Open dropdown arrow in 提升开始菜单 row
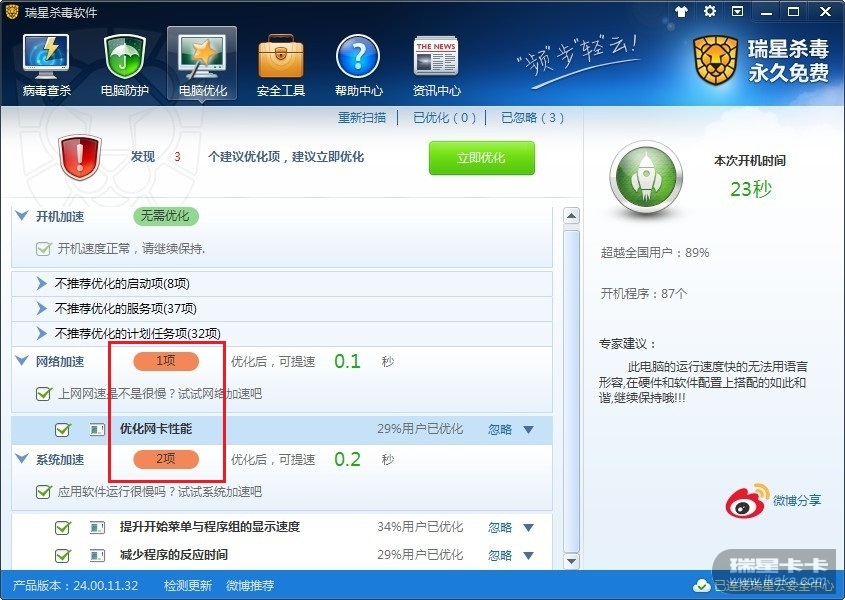Screen dimensions: 845x600 tap(529, 528)
